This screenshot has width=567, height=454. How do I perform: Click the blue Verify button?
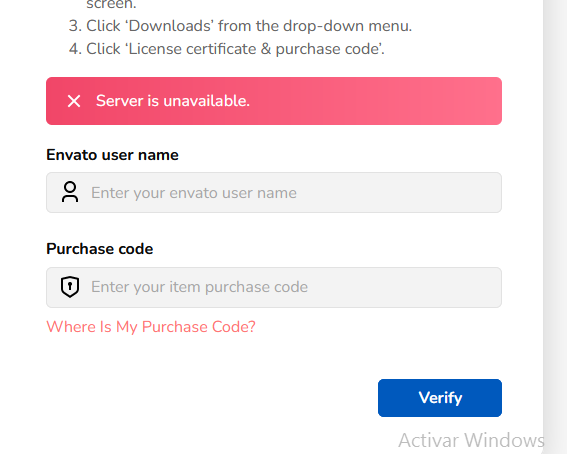(440, 398)
